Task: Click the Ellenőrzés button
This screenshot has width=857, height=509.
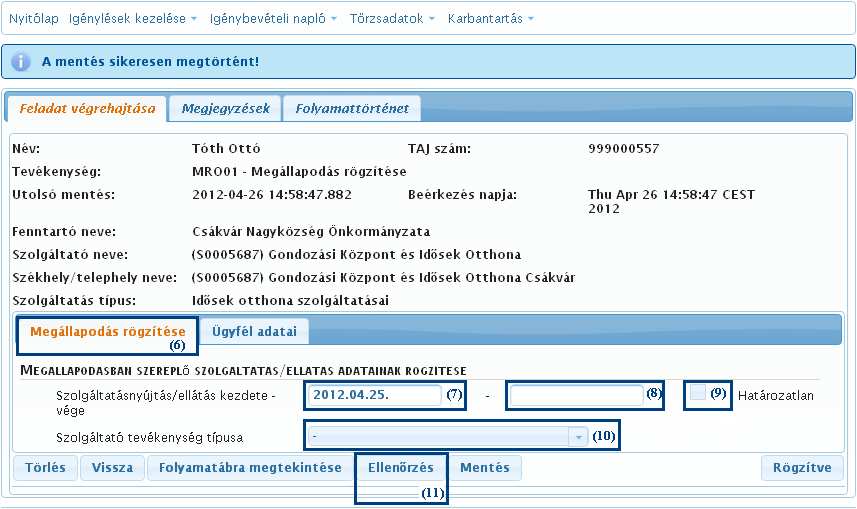Action: 401,468
